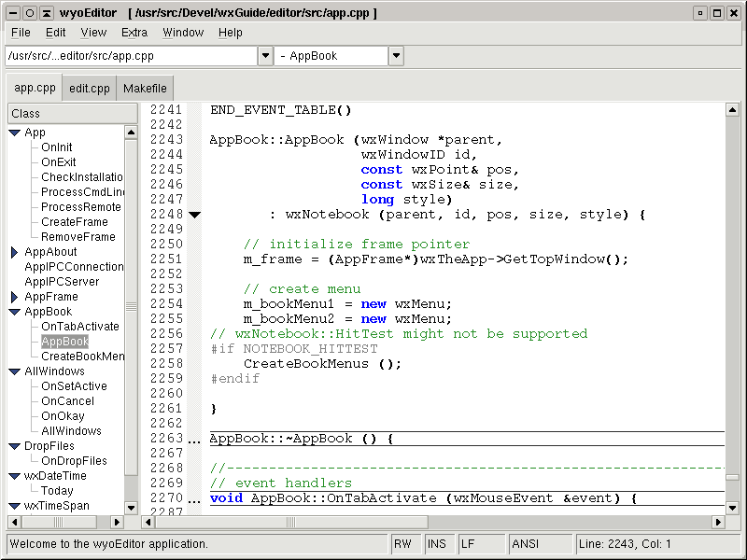Screen dimensions: 747x560
Task: Click the ANSI status bar field
Action: [541, 544]
